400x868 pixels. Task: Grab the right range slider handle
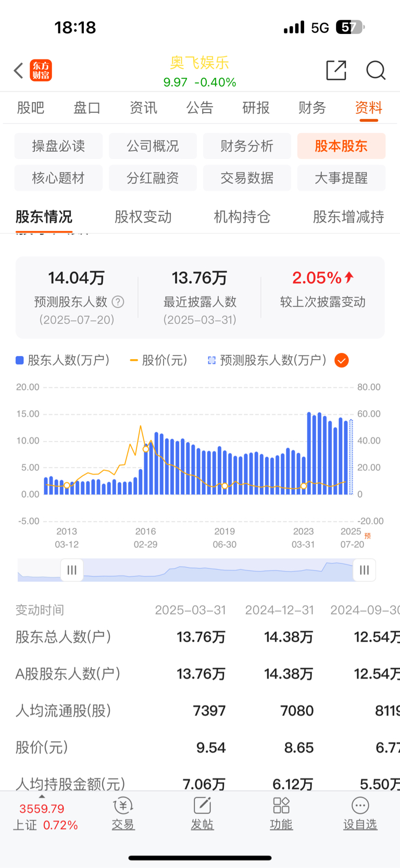[x=364, y=570]
